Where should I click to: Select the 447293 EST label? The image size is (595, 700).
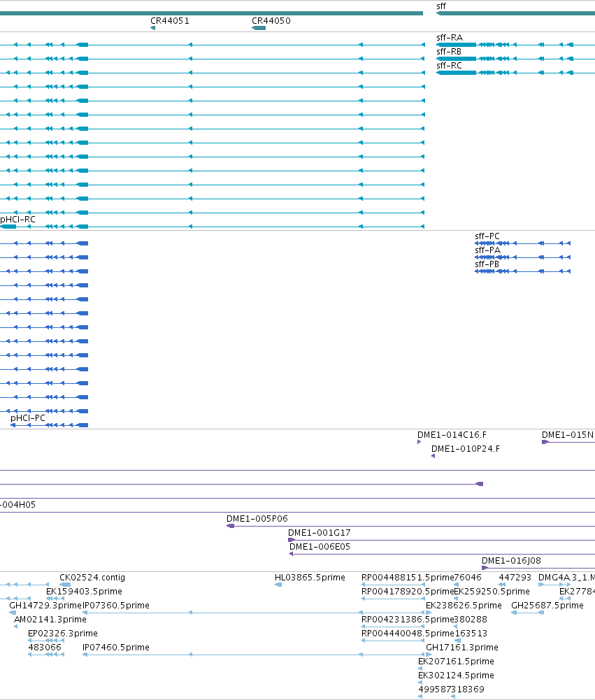pos(515,578)
